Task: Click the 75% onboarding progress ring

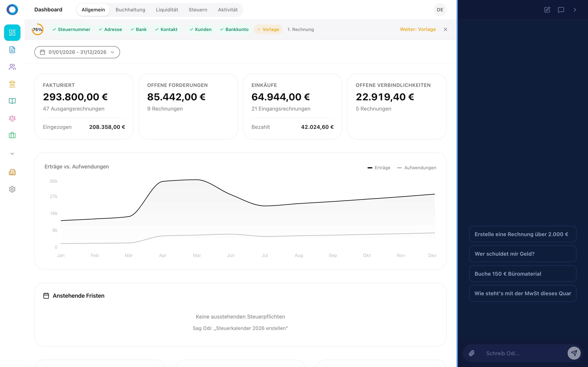Action: [37, 29]
